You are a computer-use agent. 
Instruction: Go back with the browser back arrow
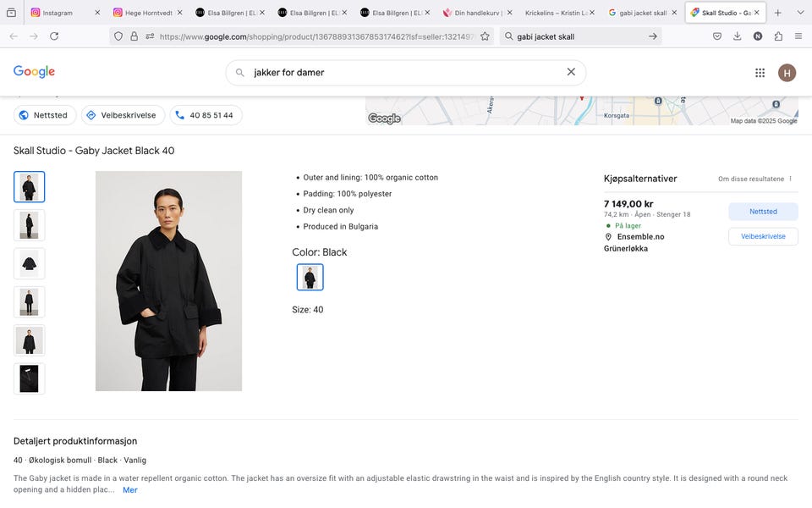[x=14, y=36]
